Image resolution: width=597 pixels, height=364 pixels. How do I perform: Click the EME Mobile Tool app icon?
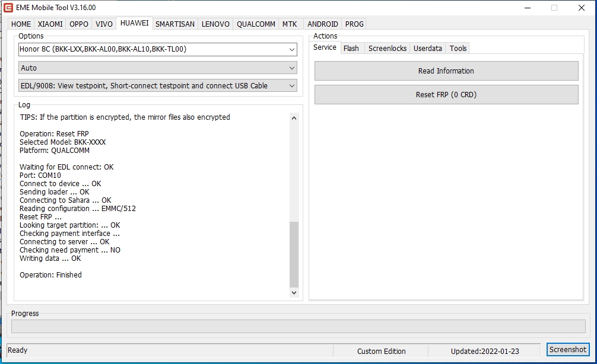pyautogui.click(x=9, y=8)
